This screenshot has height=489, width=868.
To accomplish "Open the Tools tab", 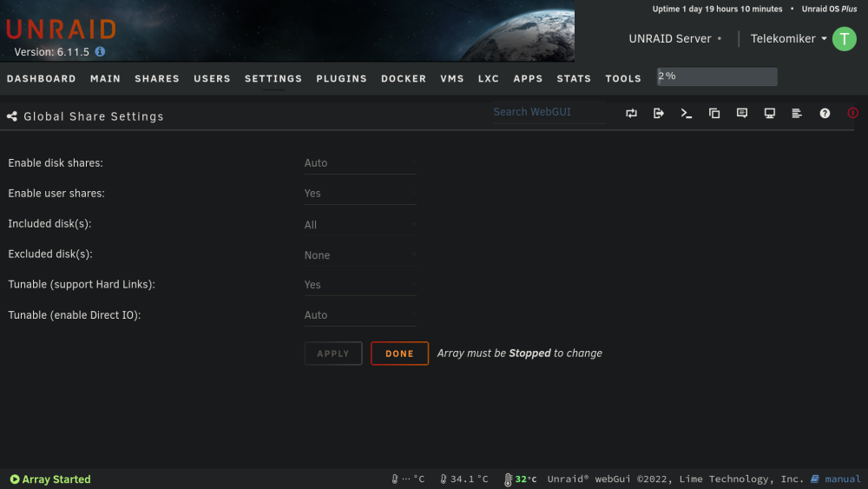I will point(623,79).
